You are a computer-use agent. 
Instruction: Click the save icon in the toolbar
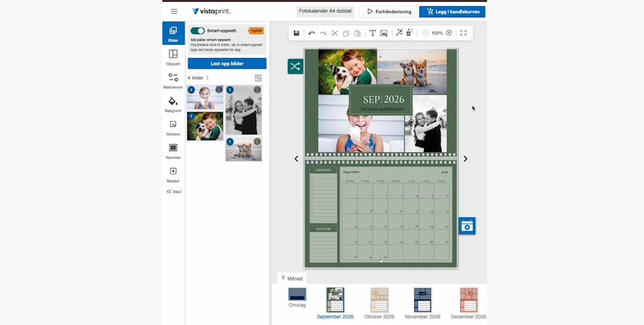point(297,33)
